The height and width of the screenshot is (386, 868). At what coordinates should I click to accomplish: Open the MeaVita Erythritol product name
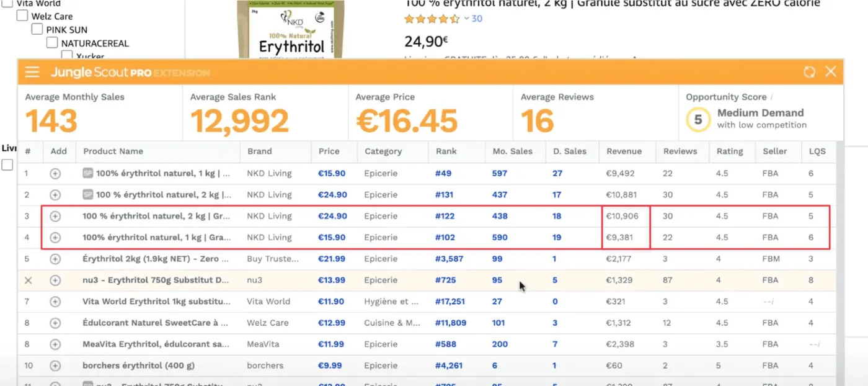[156, 344]
